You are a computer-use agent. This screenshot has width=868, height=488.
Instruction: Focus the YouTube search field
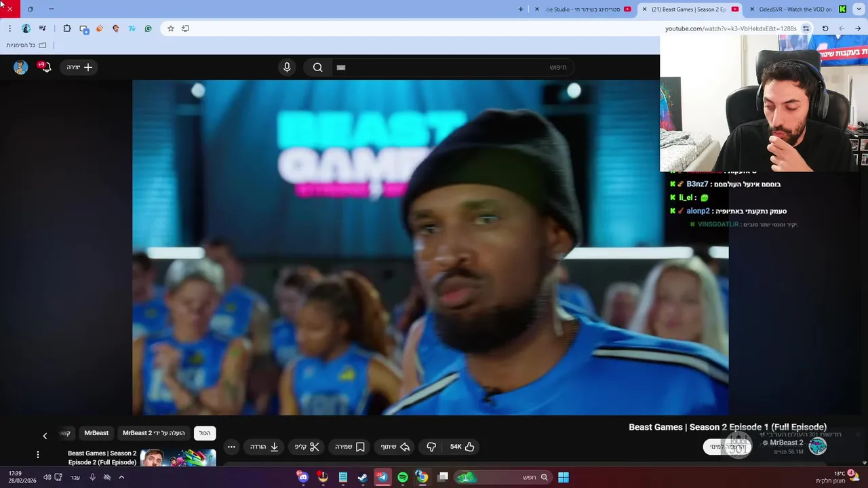(452, 67)
